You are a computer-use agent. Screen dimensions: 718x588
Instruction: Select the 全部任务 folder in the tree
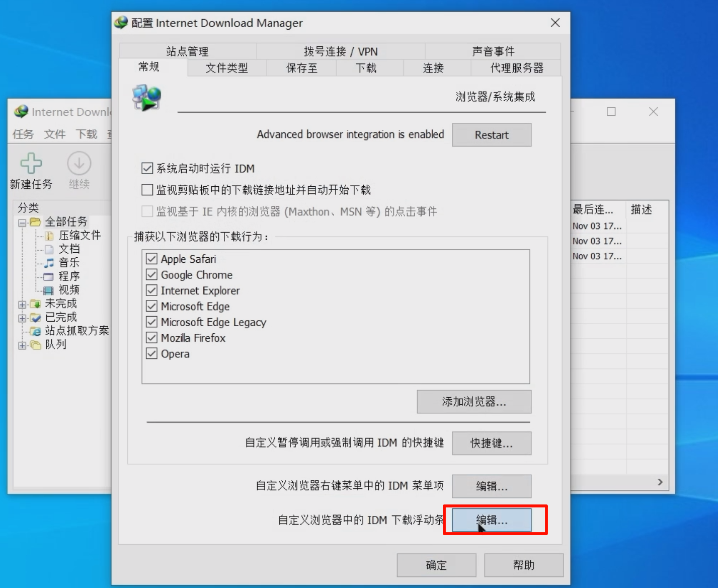(66, 222)
